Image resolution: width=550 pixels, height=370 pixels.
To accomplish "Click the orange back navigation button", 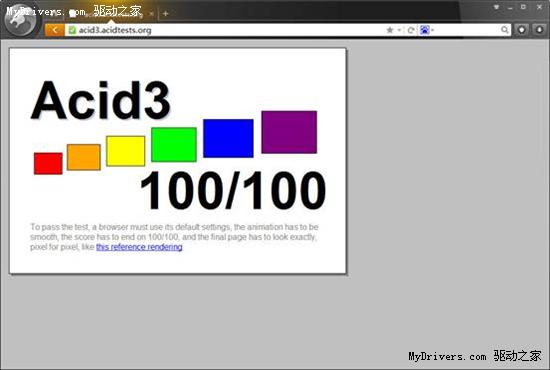I will coord(54,30).
